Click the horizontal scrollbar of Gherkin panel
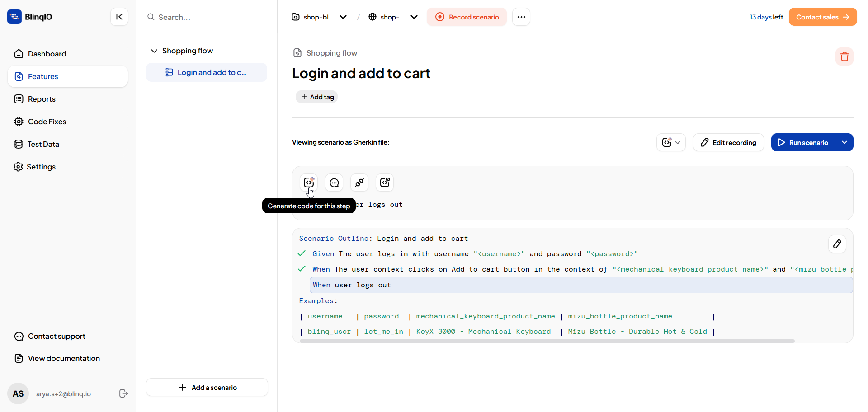Image resolution: width=868 pixels, height=412 pixels. [x=547, y=341]
